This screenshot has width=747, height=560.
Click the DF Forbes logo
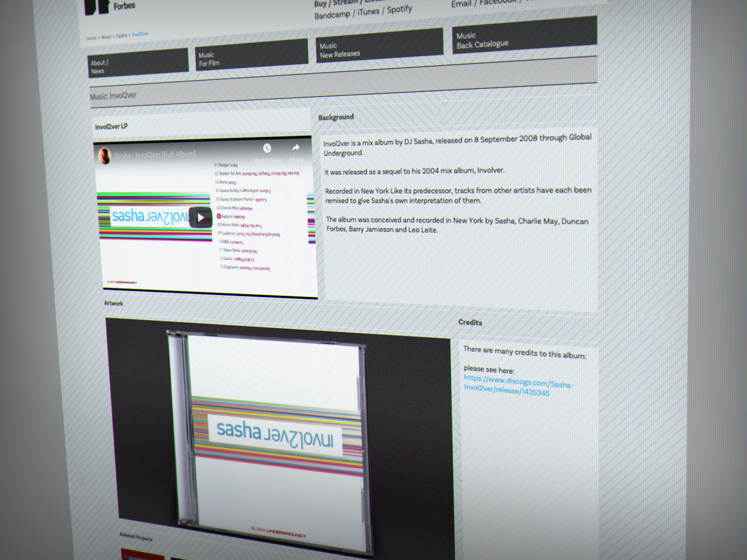pos(110,7)
